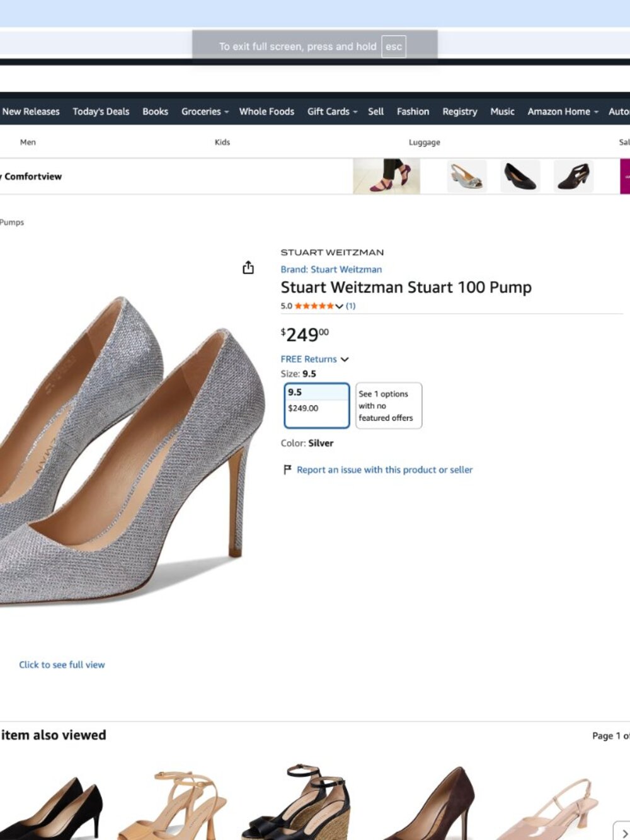Click the share icon above product image
The height and width of the screenshot is (840, 630).
point(248,268)
